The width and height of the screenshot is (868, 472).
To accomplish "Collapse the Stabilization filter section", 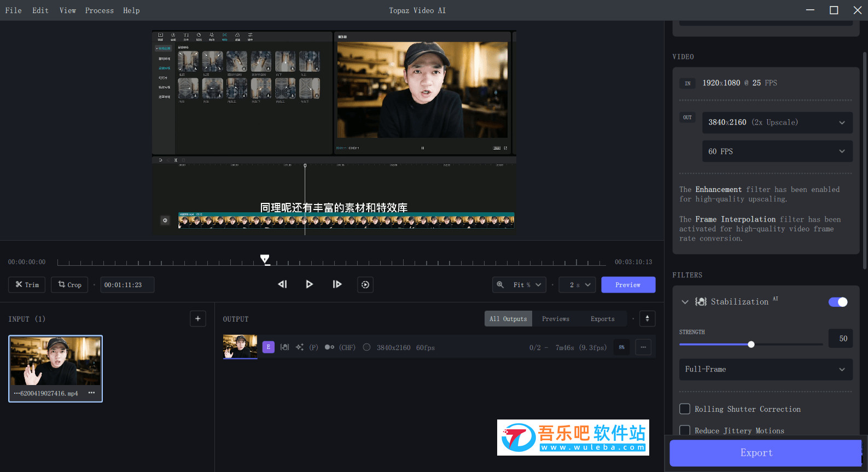I will (685, 302).
